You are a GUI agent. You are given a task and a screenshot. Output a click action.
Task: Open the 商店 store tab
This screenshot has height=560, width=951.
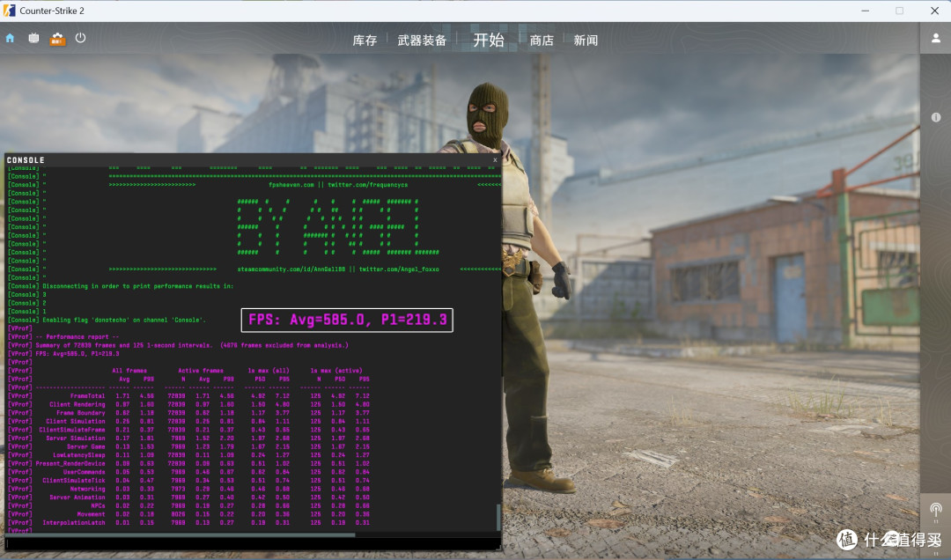(x=542, y=41)
